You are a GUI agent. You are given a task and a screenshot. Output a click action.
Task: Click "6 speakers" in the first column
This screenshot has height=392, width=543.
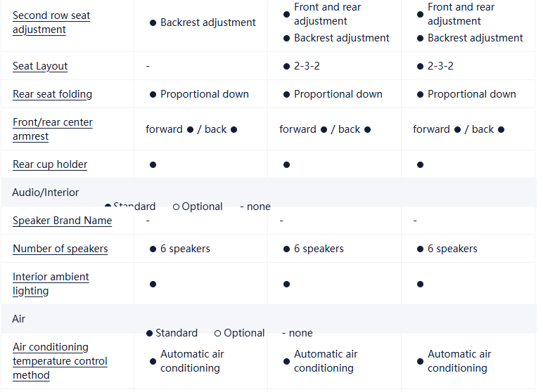(184, 249)
